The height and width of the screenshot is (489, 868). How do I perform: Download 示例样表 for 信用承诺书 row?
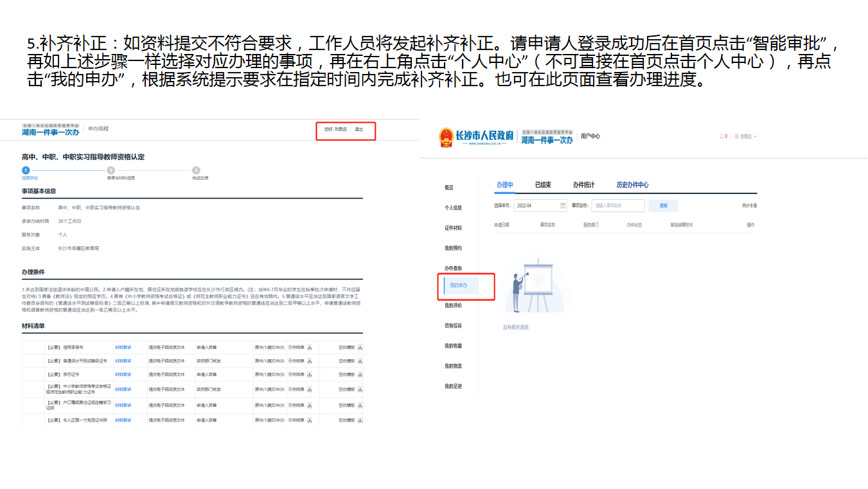[310, 347]
